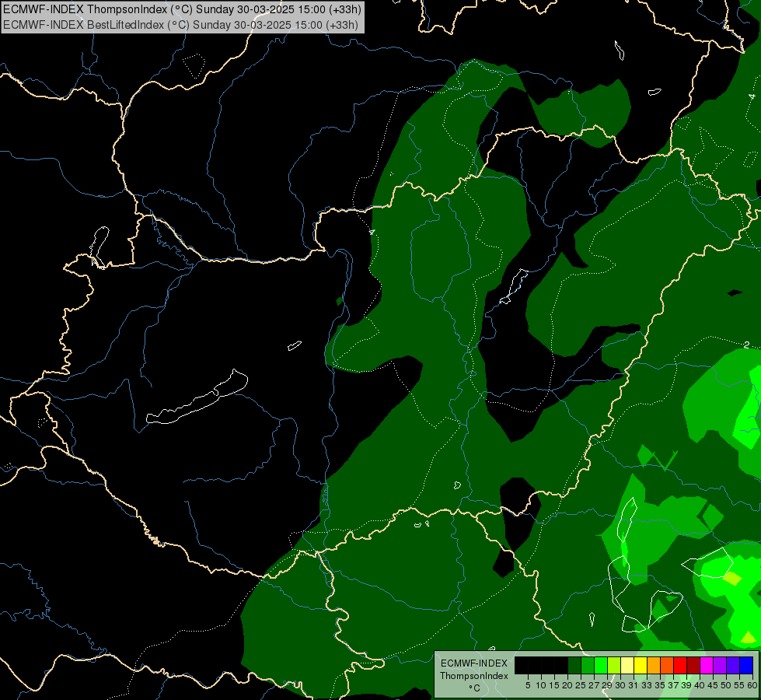Select the bright red 37-39 legend swatch
761x700 pixels.
pos(680,665)
